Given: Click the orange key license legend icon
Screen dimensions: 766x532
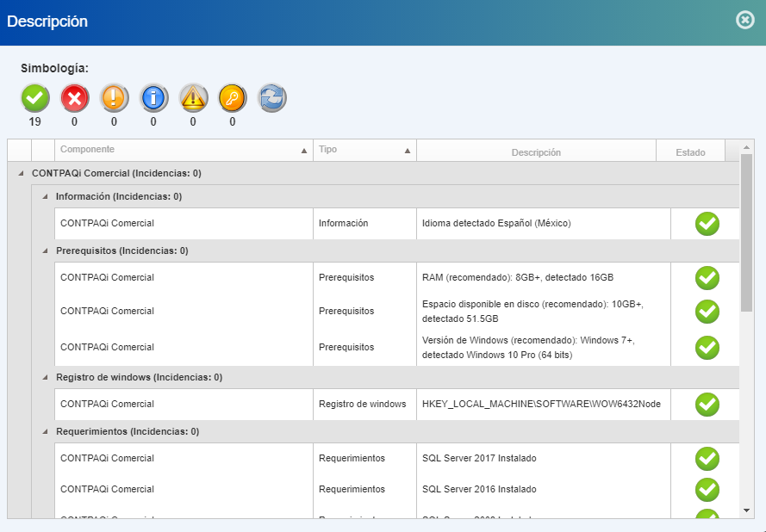Looking at the screenshot, I should pos(233,98).
